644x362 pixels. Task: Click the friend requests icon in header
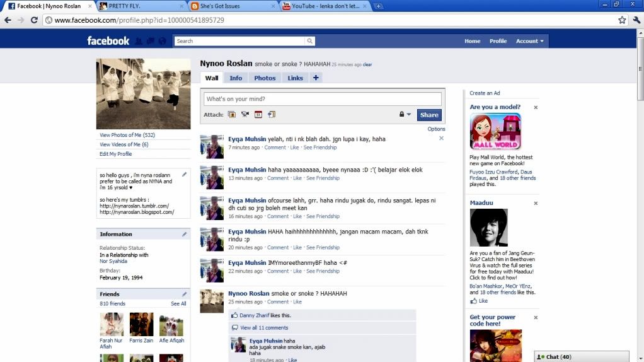pyautogui.click(x=138, y=41)
